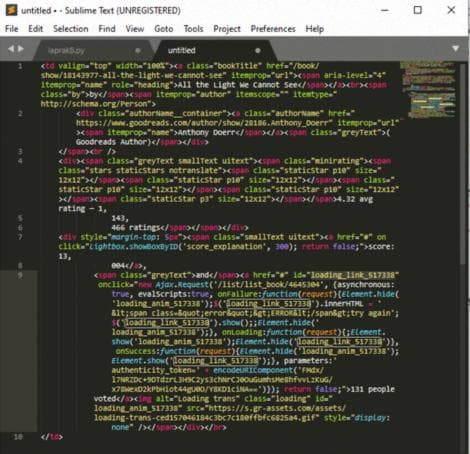Close the untitled tab via its dot

click(258, 51)
